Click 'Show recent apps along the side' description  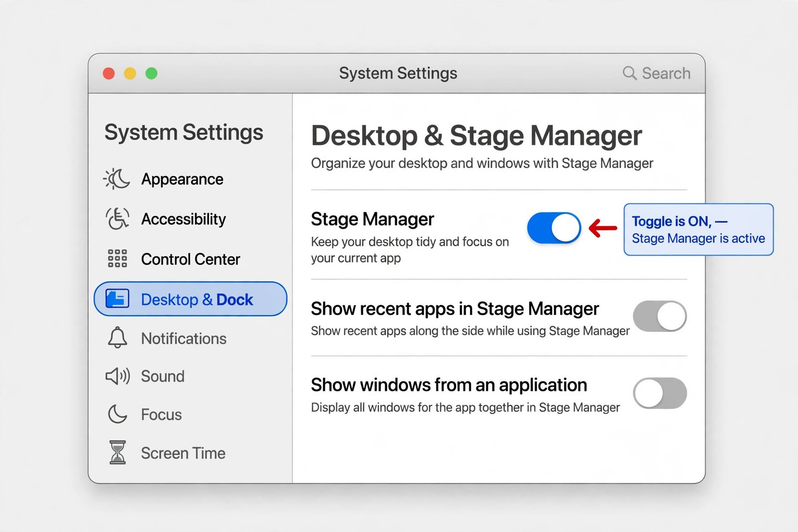coord(470,331)
